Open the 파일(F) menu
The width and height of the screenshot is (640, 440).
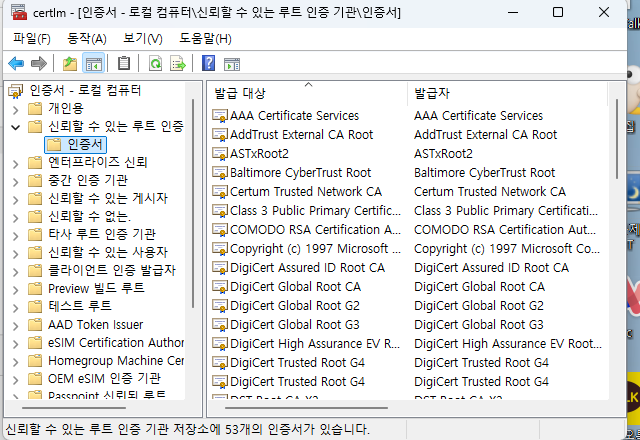coord(31,39)
